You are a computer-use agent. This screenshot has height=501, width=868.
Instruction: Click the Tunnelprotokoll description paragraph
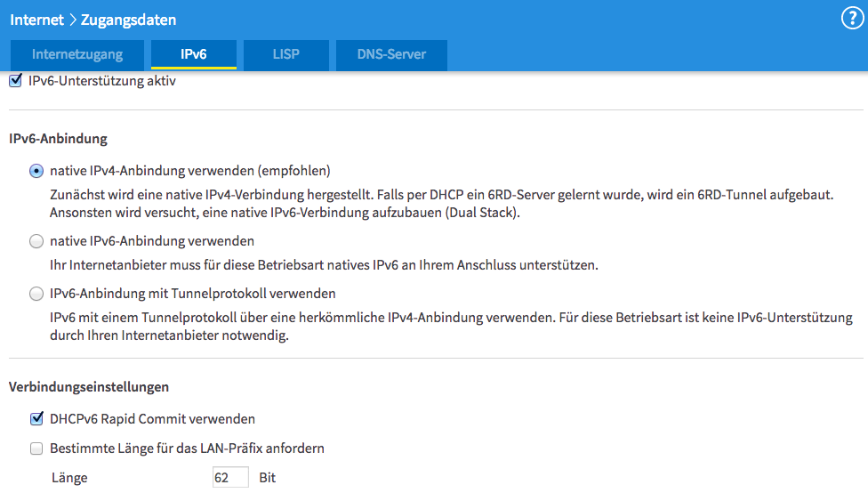click(x=450, y=327)
